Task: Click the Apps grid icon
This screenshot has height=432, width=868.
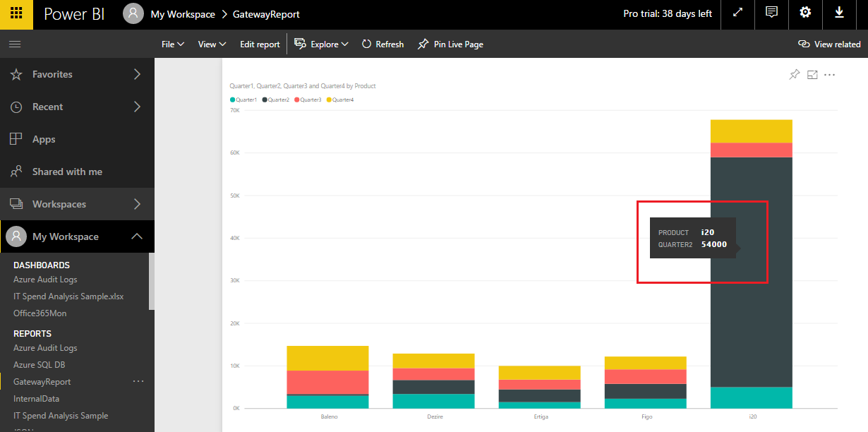Action: pyautogui.click(x=16, y=139)
